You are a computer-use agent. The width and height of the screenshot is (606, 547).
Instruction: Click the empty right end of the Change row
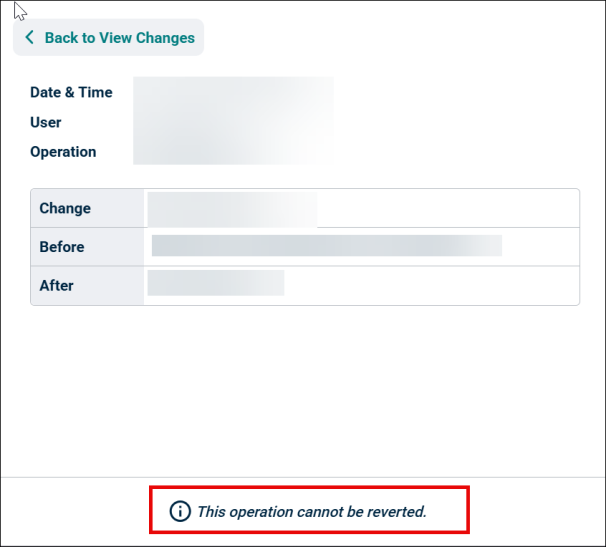click(x=500, y=209)
